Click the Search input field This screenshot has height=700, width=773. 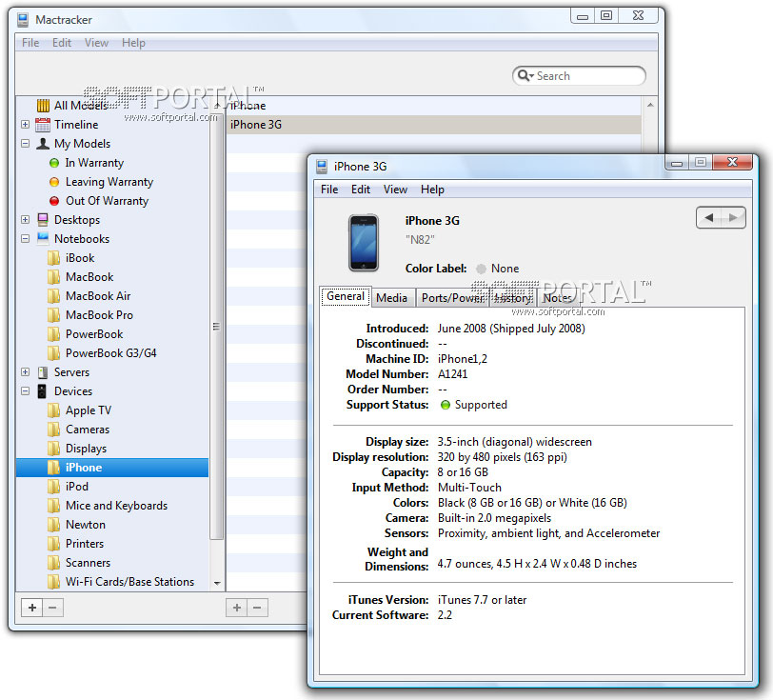(x=579, y=75)
